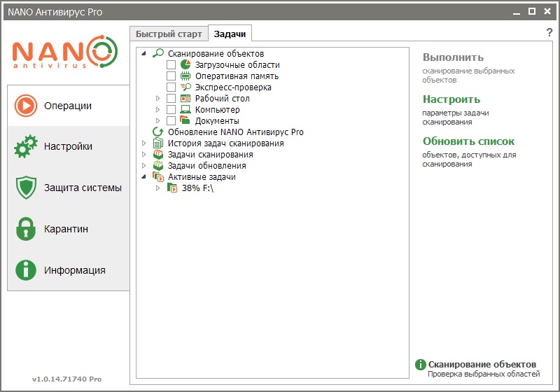The height and width of the screenshot is (392, 560).
Task: Click the padlock Карантин icon
Action: click(26, 229)
